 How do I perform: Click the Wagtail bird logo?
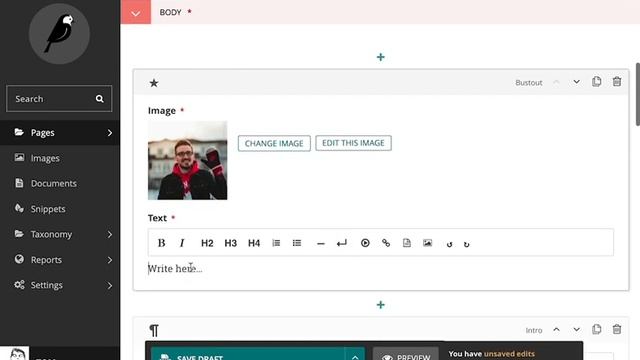[x=59, y=33]
